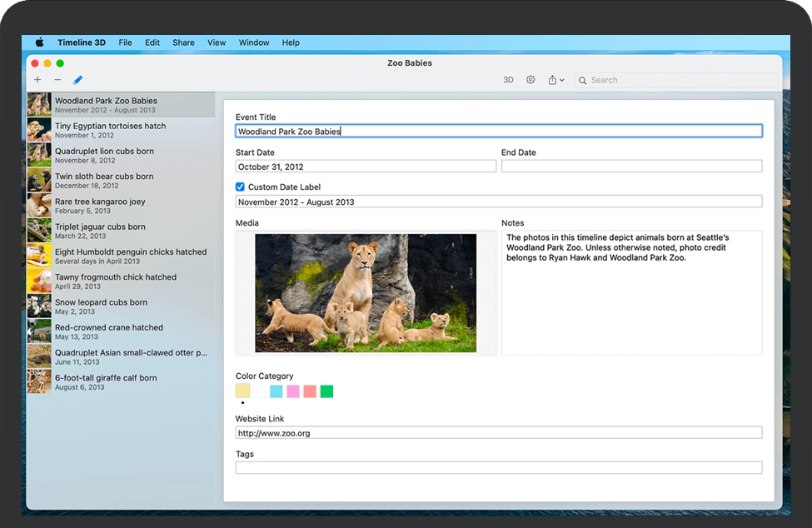Click the search magnifier icon
This screenshot has height=528, width=812.
[x=581, y=80]
